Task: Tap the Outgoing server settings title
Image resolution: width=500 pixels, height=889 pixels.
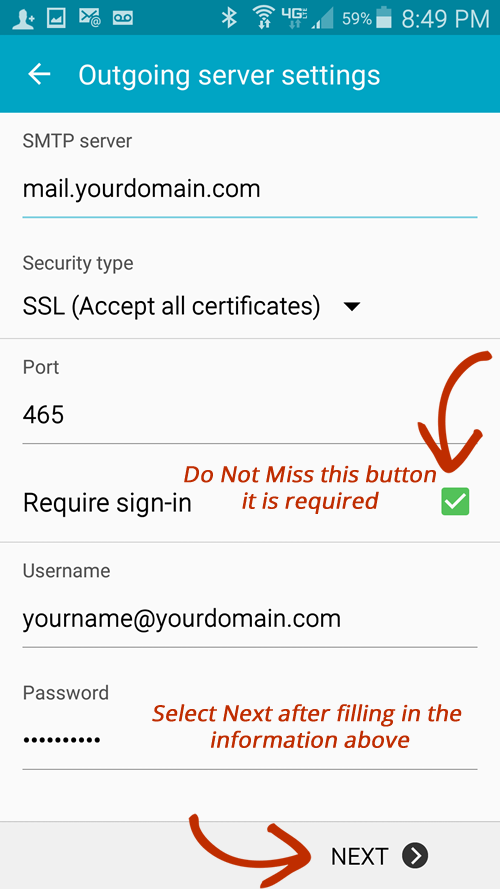Action: (x=229, y=75)
